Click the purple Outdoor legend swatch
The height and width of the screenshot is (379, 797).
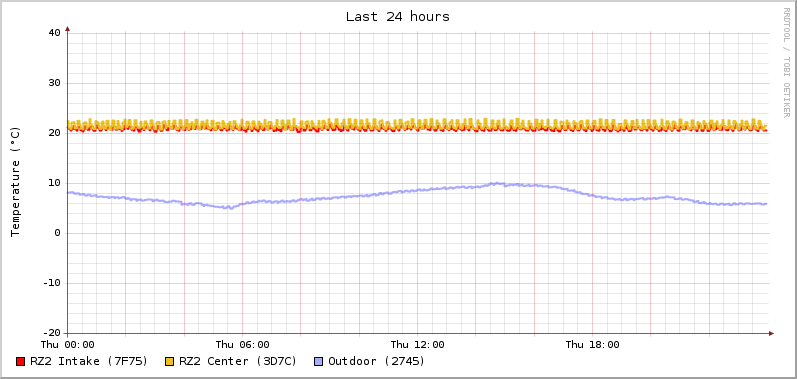coord(318,362)
